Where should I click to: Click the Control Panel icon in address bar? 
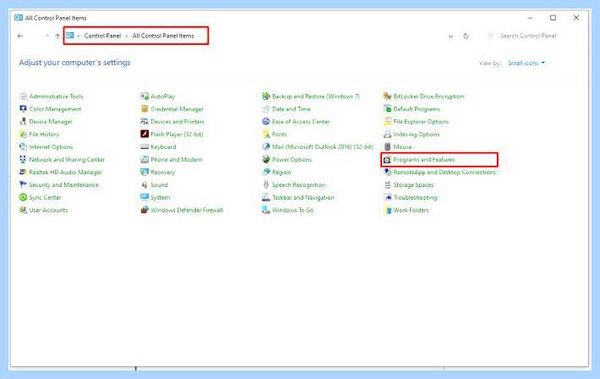70,35
